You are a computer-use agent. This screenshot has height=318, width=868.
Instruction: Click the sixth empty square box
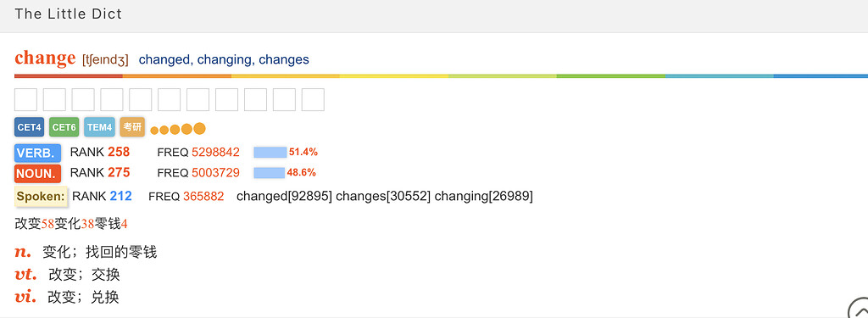(170, 100)
